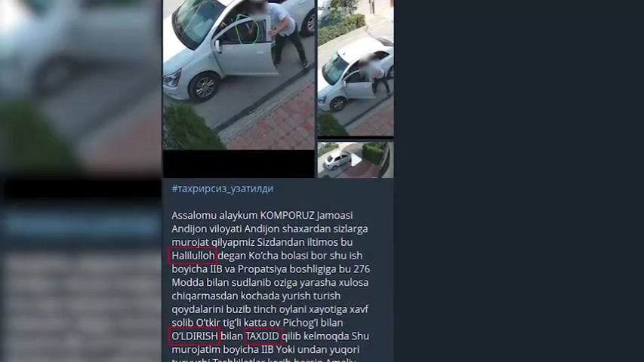Open the large photo of man at car door

(239, 75)
